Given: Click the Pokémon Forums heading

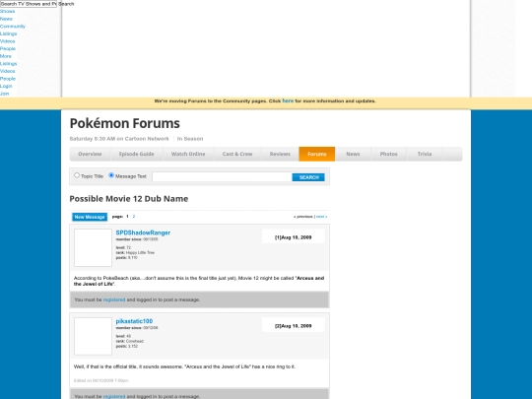Looking at the screenshot, I should pos(124,123).
